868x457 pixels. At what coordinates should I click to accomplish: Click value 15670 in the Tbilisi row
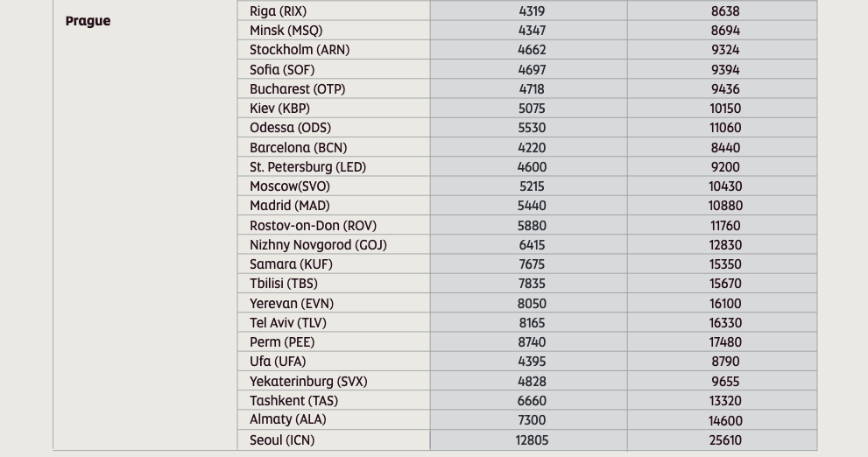coord(725,284)
